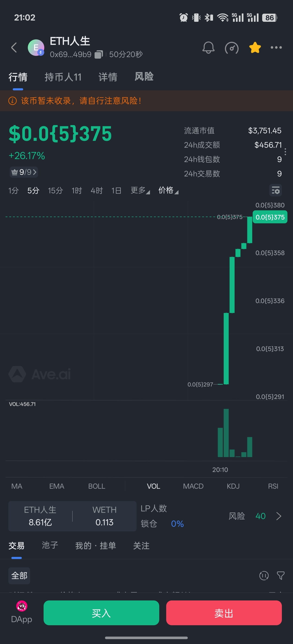Open the TOP 9/9 ranking badge
The height and width of the screenshot is (644, 293).
point(24,172)
